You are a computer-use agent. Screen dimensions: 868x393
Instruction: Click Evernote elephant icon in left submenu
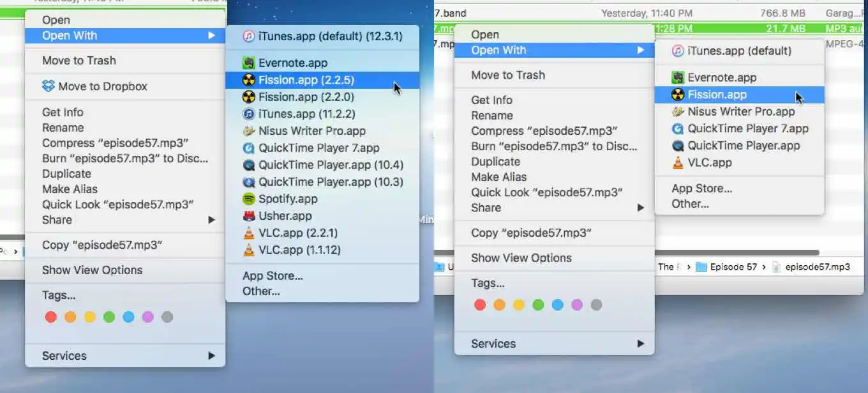pos(249,63)
